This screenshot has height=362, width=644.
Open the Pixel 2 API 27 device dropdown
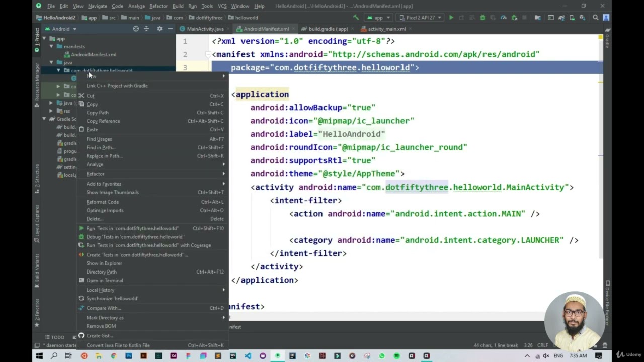[x=420, y=18]
